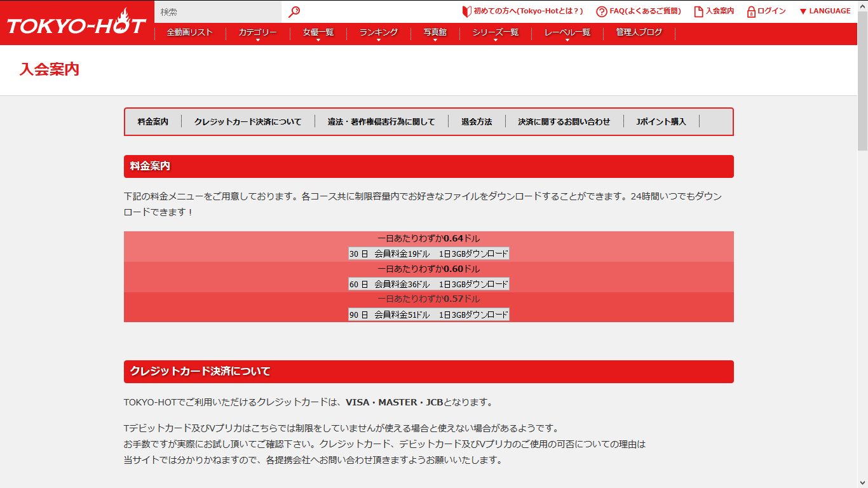Screen dimensions: 868x488
Task: Expand the カテゴリー menu
Action: (x=257, y=33)
